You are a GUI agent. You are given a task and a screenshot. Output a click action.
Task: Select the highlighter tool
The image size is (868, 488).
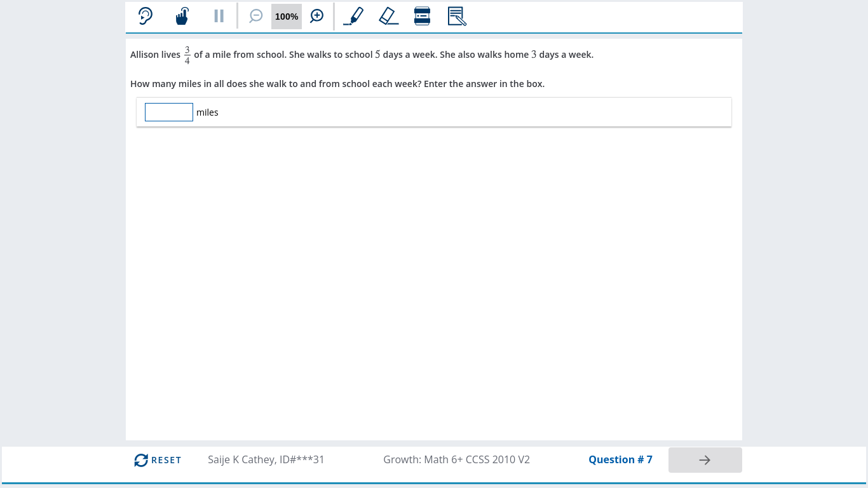pyautogui.click(x=353, y=16)
